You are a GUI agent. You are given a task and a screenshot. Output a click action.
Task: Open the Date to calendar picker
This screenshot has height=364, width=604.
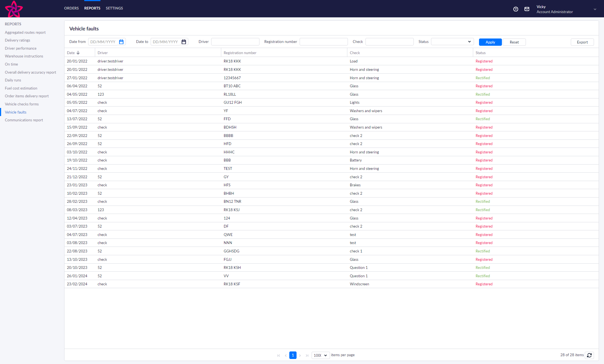click(184, 42)
